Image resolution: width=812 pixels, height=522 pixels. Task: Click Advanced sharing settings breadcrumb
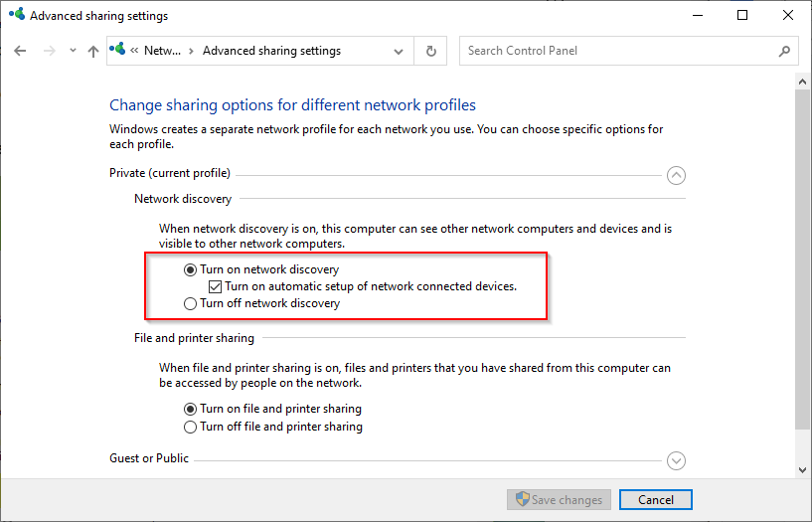271,51
